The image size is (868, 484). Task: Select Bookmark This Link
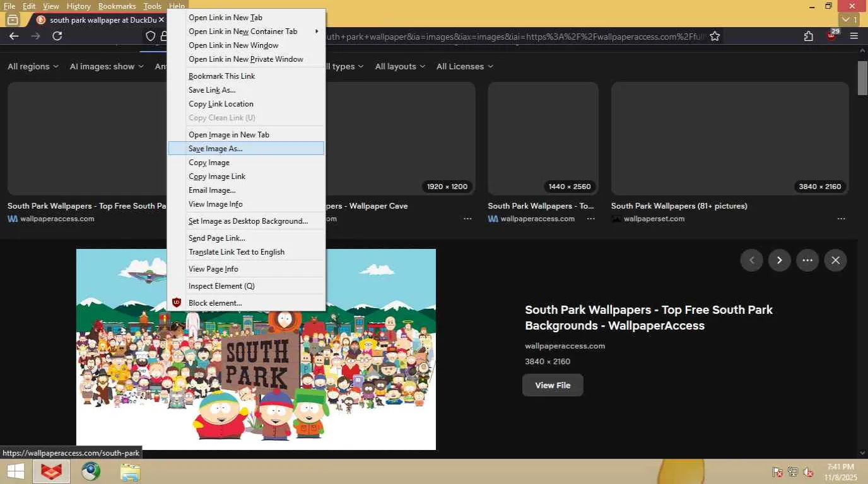pyautogui.click(x=246, y=76)
